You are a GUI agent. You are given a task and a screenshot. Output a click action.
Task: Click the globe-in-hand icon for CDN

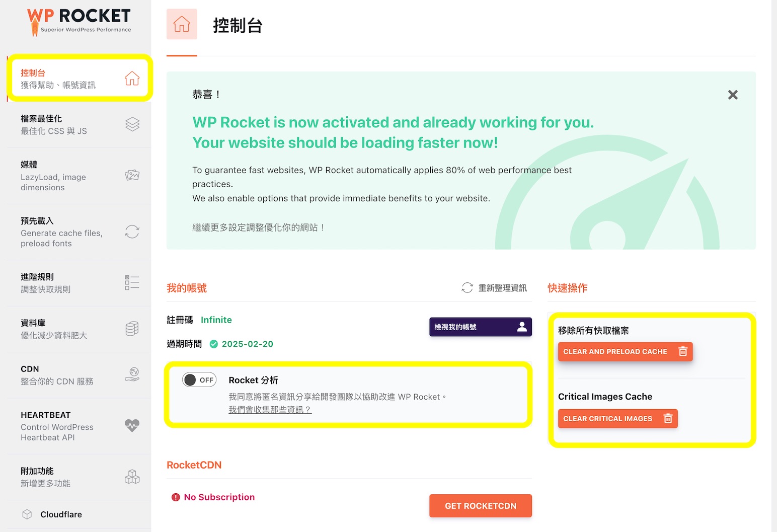132,374
